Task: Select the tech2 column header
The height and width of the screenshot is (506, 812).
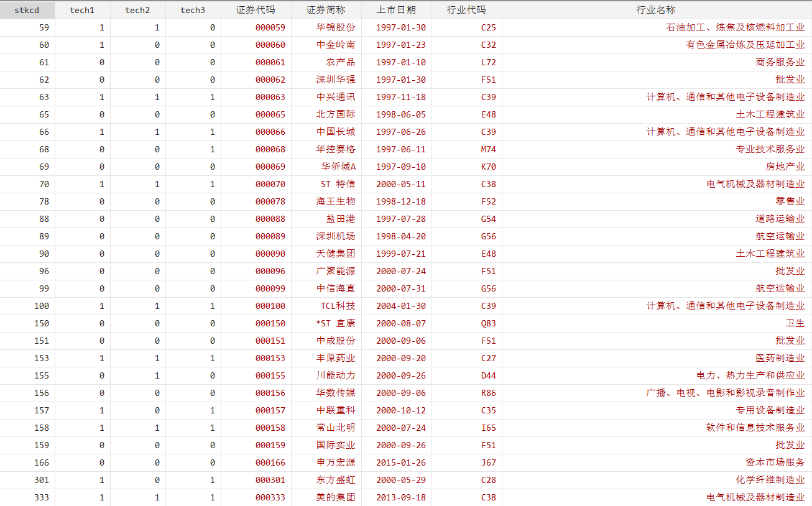Action: (138, 10)
